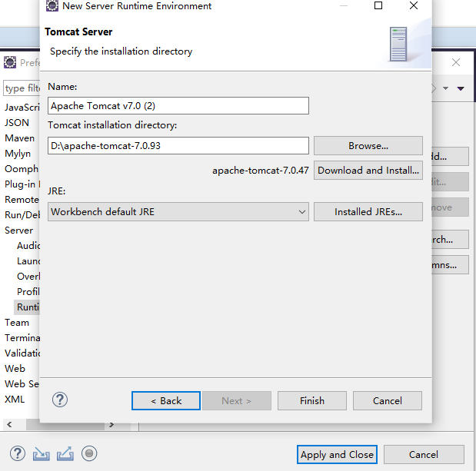Click the Preferences window help icon
Image resolution: width=476 pixels, height=471 pixels.
[18, 454]
